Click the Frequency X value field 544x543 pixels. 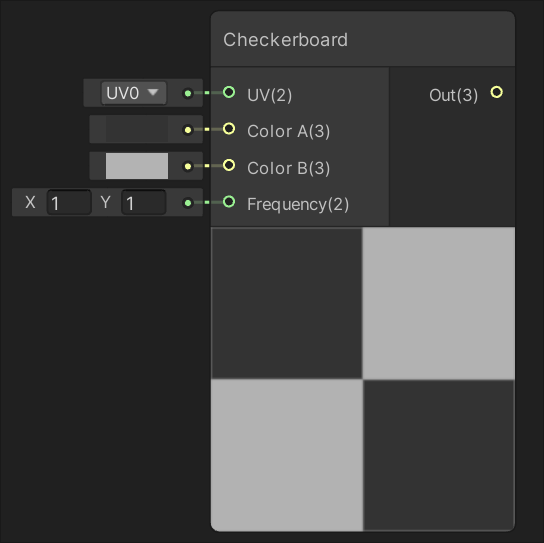pos(69,203)
